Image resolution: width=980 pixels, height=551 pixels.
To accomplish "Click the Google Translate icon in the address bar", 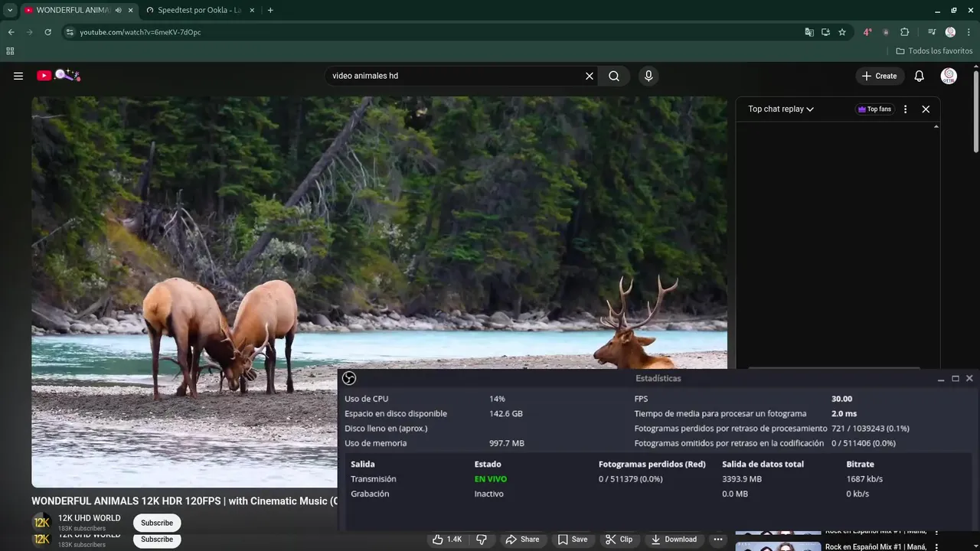I will (809, 32).
